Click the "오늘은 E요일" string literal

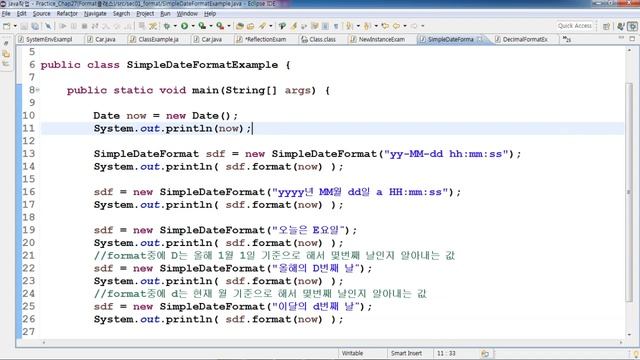tap(308, 230)
